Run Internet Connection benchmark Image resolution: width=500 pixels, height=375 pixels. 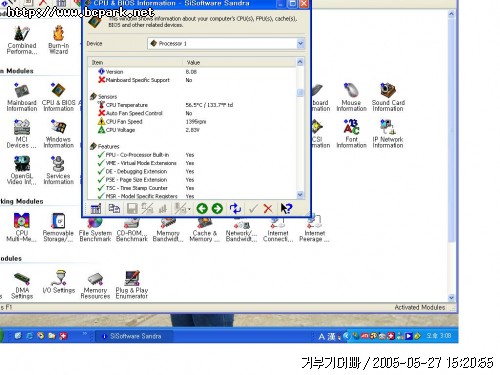point(278,230)
